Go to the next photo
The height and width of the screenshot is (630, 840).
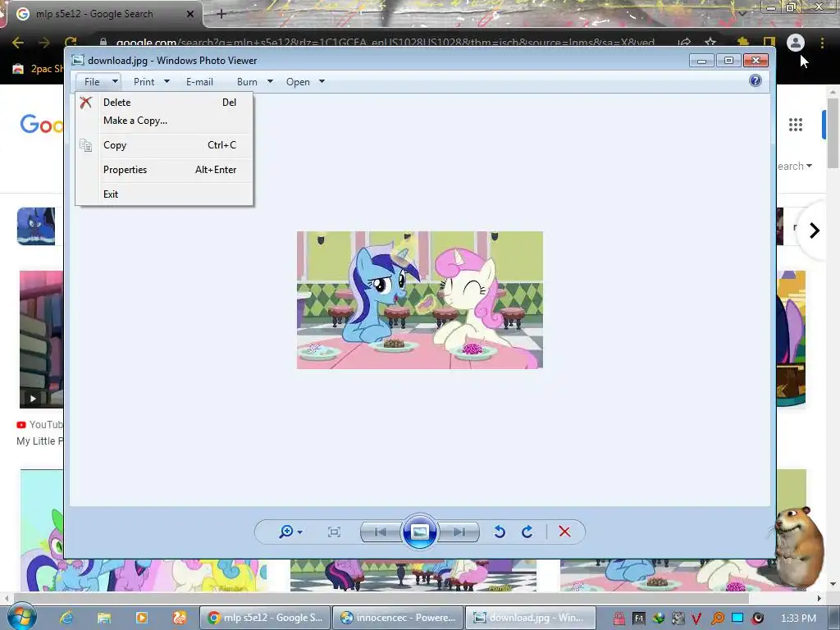click(x=459, y=532)
